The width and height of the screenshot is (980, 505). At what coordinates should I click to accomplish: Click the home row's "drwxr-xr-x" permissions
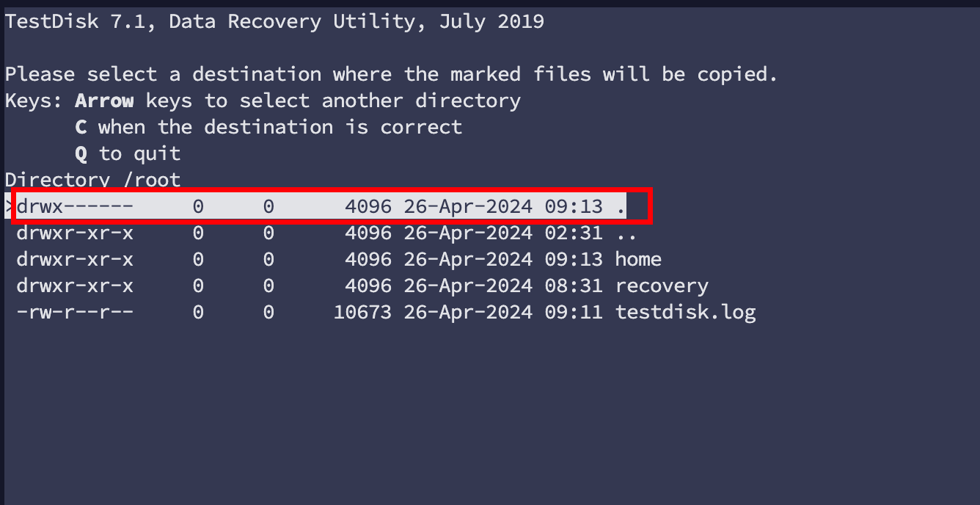75,259
